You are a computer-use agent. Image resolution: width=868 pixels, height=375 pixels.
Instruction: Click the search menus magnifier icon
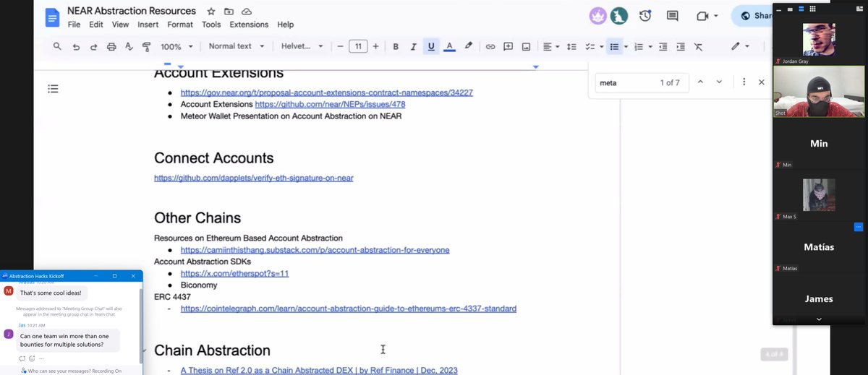pos(57,46)
